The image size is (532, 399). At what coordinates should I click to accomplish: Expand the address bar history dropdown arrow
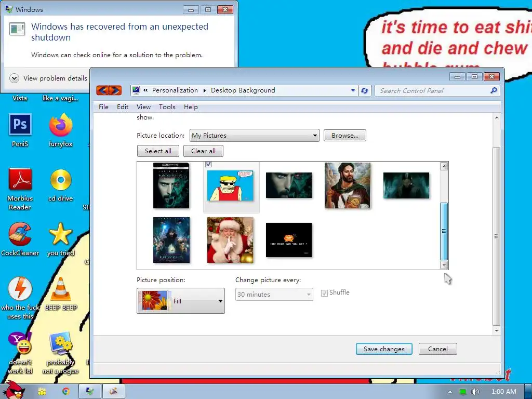click(353, 90)
